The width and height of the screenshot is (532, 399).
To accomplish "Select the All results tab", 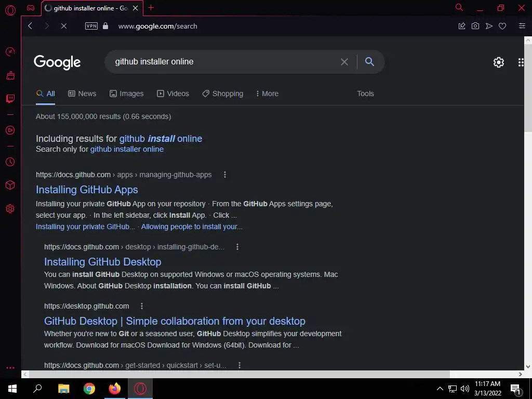I will click(46, 94).
